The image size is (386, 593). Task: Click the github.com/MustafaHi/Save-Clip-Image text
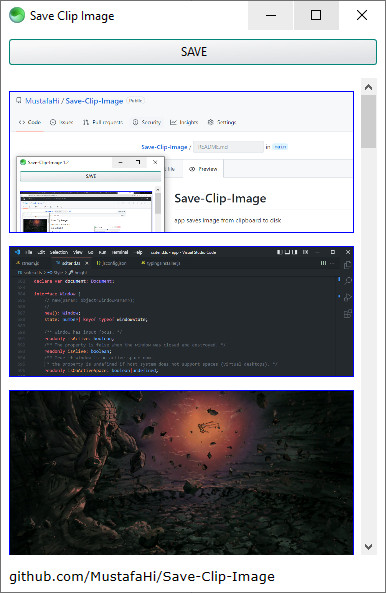click(x=142, y=577)
